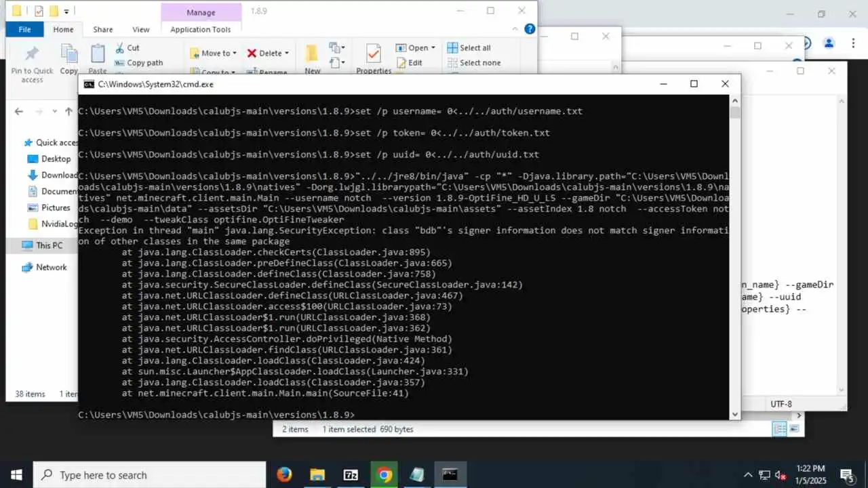Open the Delete dropdown

pos(267,53)
